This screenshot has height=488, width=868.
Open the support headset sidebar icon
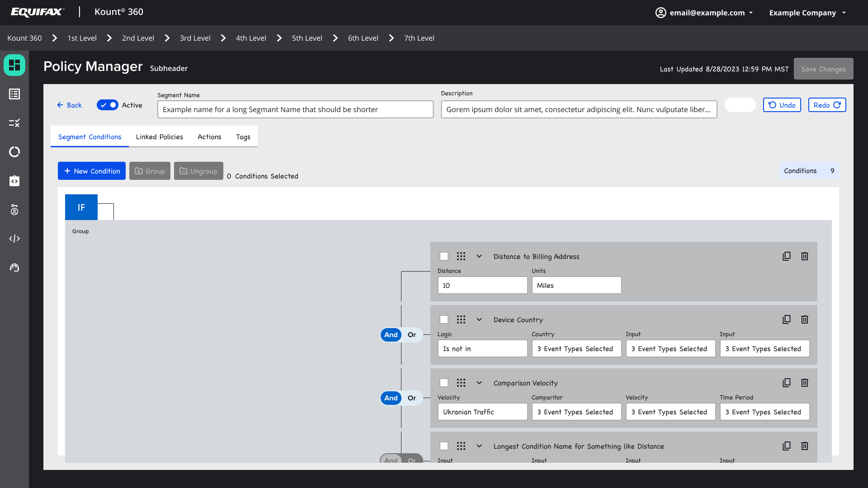(x=14, y=267)
